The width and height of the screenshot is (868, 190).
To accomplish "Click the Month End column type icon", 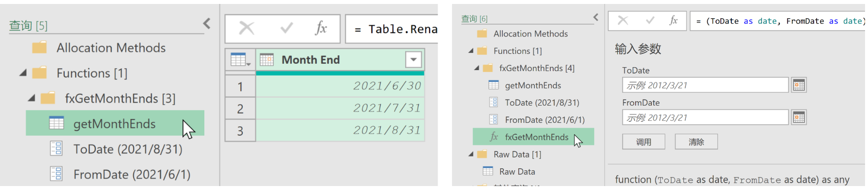I will coord(266,60).
